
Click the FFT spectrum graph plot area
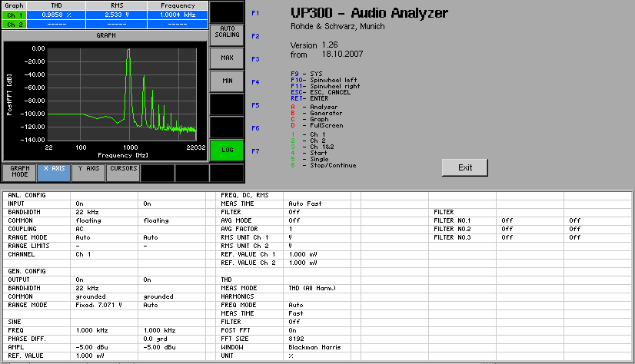[122, 94]
